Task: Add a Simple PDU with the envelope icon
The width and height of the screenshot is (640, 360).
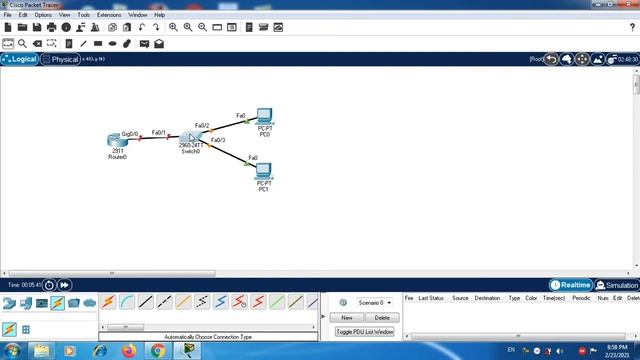Action: coord(144,44)
